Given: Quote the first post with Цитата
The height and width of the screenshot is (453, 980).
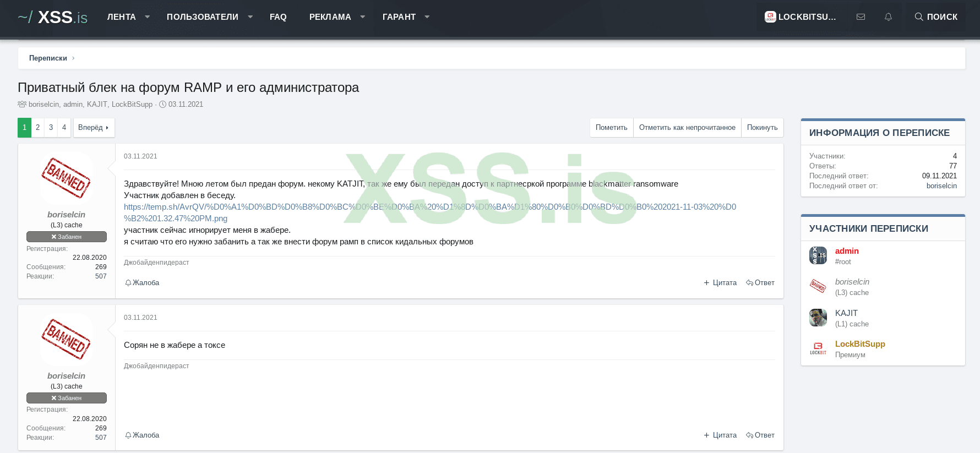Looking at the screenshot, I should 720,283.
